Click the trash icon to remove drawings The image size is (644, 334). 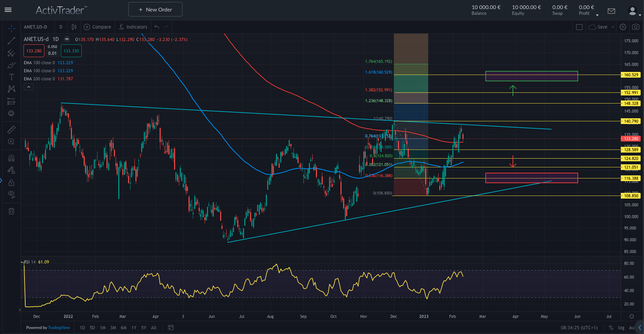coord(11,211)
